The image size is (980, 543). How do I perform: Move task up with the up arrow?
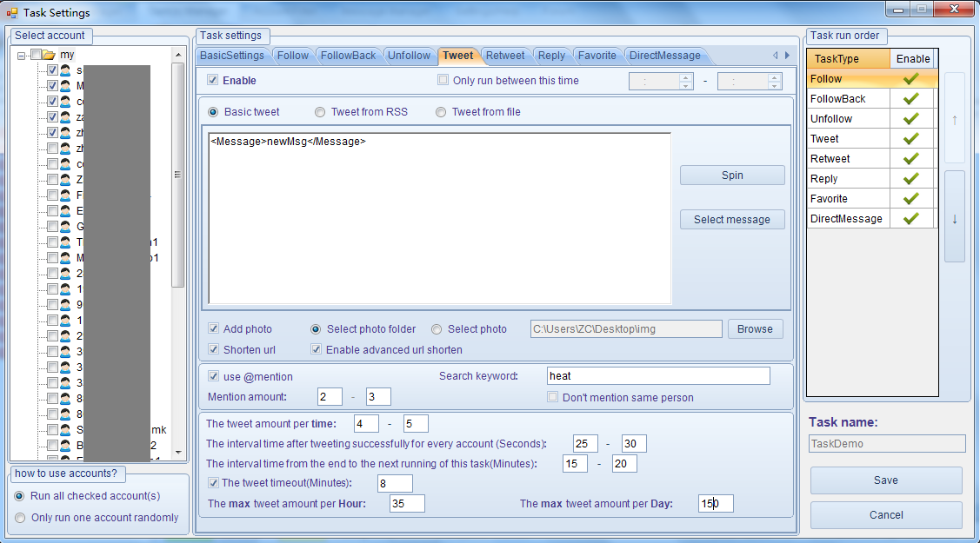coord(954,119)
